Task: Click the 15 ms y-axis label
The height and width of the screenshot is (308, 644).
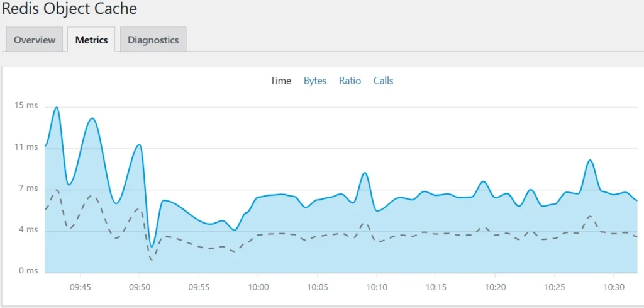Action: tap(27, 106)
